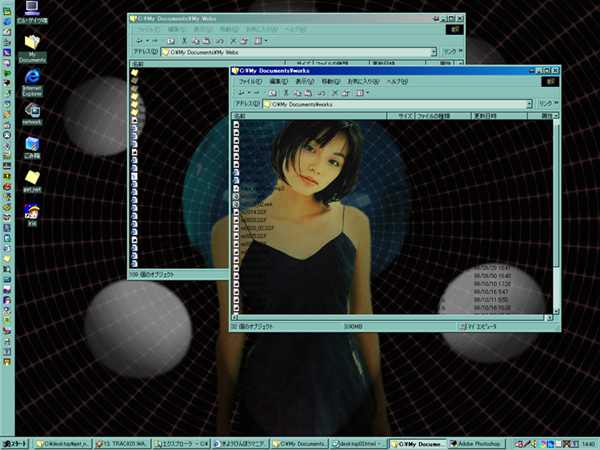Sort by 名前 column in works window
The image size is (600, 450).
tap(309, 116)
